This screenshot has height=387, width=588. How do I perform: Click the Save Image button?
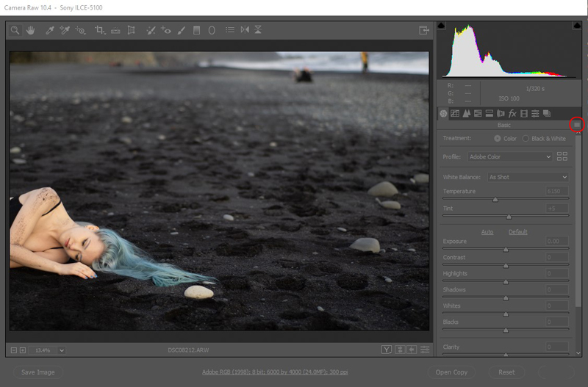pyautogui.click(x=38, y=372)
